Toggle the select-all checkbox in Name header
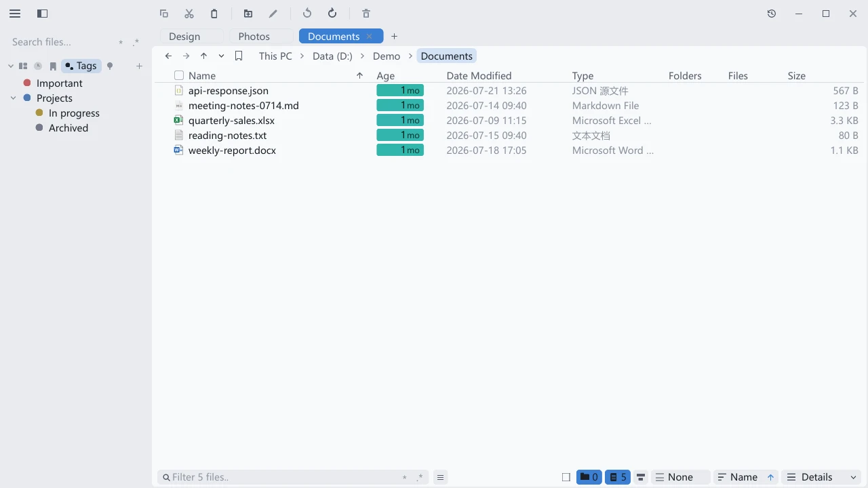This screenshot has width=868, height=488. pyautogui.click(x=179, y=76)
